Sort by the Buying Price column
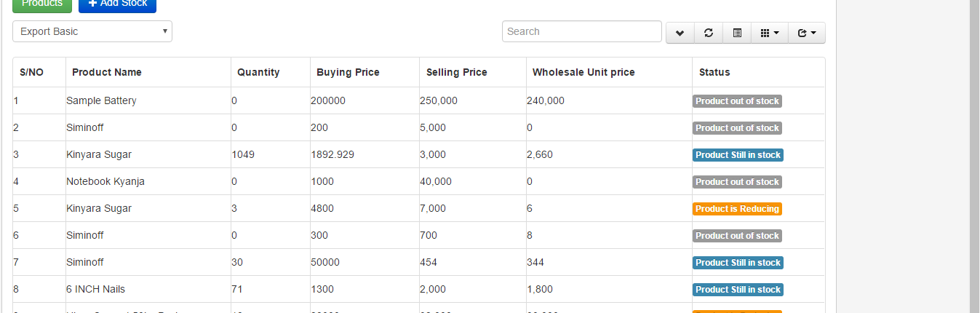This screenshot has height=313, width=980. [x=348, y=72]
